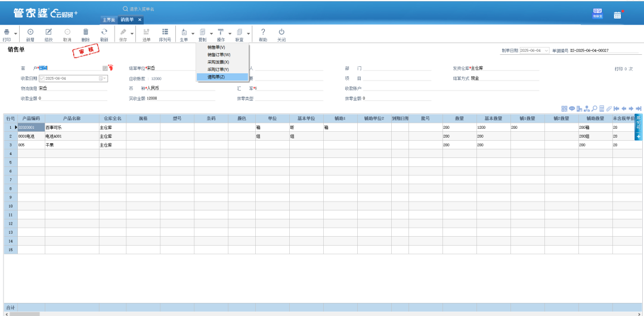Screen dimensions: 644x316
Task: Close the 销售单 tab
Action: (140, 20)
